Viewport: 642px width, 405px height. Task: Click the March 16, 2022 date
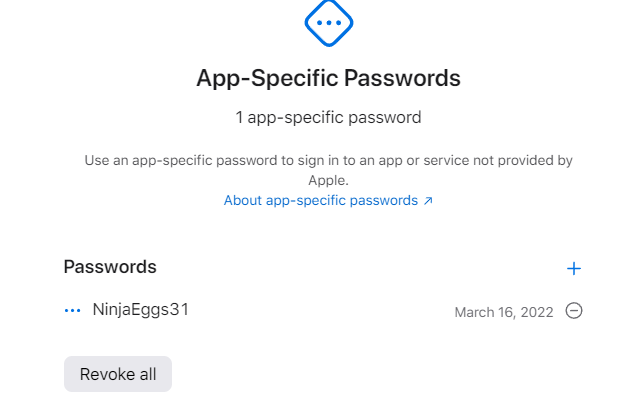[503, 312]
